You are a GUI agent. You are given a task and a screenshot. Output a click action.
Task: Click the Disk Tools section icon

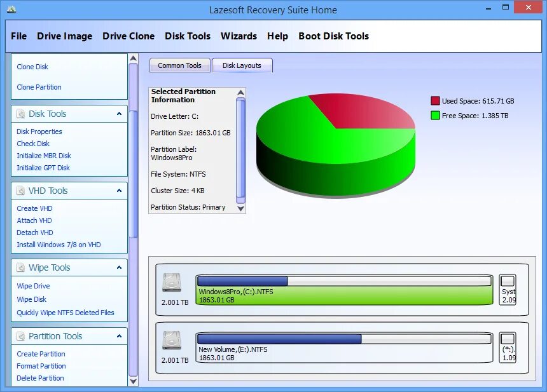pos(21,114)
